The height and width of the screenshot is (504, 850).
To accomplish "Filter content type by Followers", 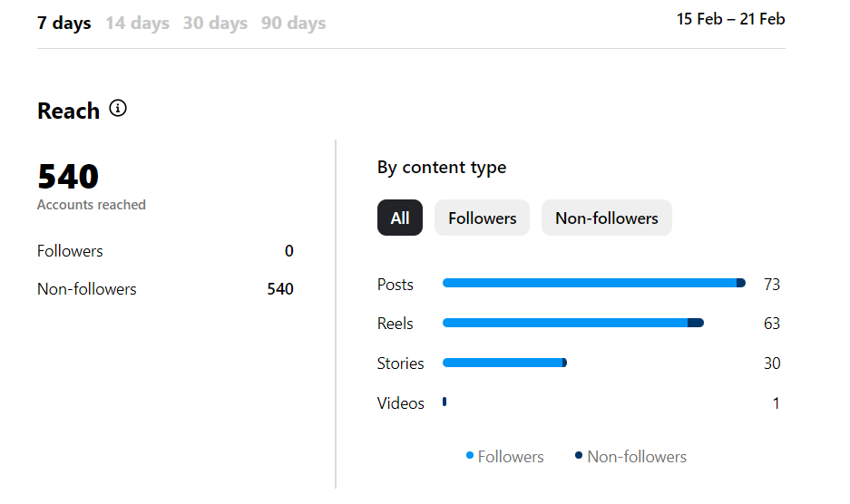I will click(482, 218).
